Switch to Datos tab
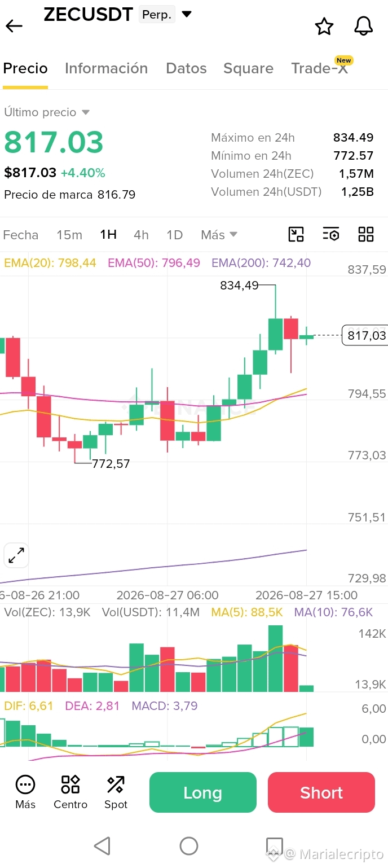Screen dimensions: 388x868 pyautogui.click(x=186, y=68)
